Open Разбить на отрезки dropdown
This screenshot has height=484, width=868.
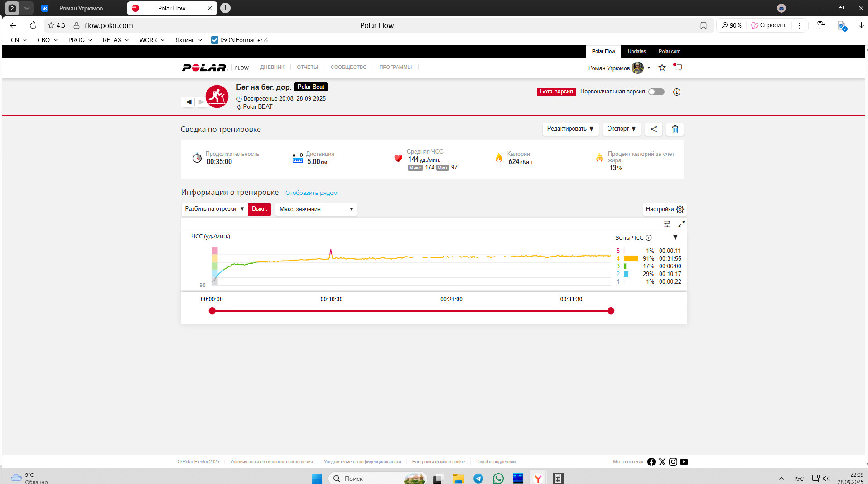click(x=214, y=209)
